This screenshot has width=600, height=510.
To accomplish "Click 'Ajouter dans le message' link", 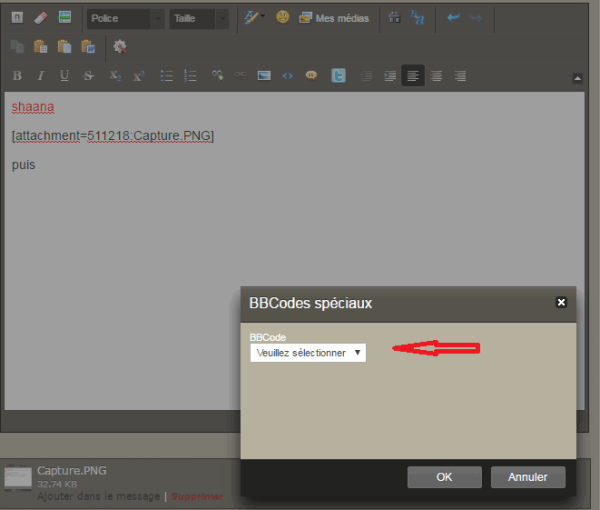I will pos(99,496).
